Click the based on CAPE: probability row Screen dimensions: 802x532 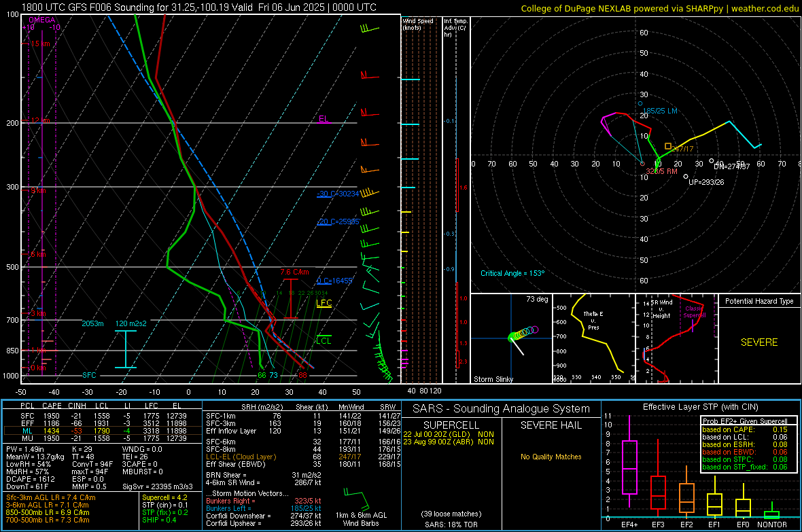click(745, 429)
